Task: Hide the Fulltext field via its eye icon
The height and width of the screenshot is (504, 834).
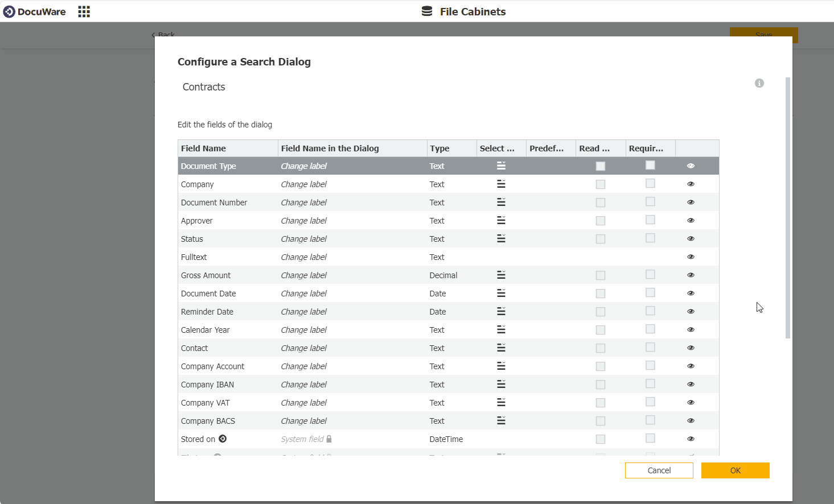Action: click(x=691, y=257)
